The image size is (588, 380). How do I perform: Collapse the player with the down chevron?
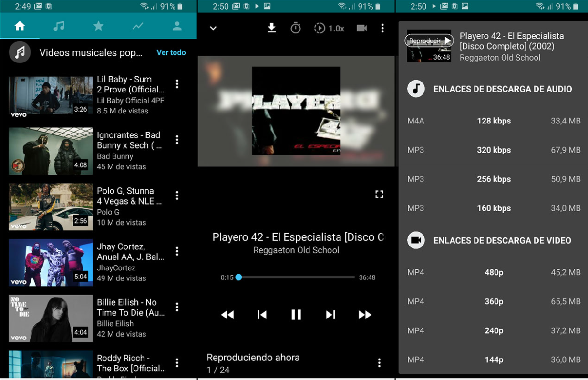(x=213, y=28)
